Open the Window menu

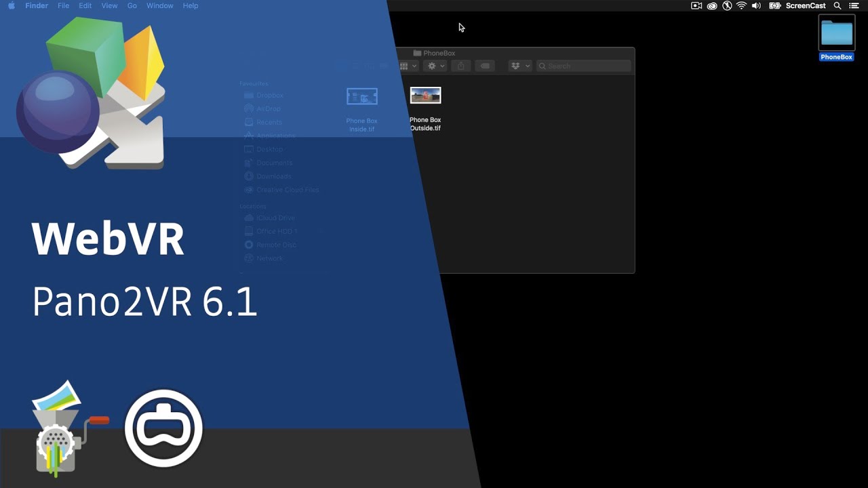[160, 5]
